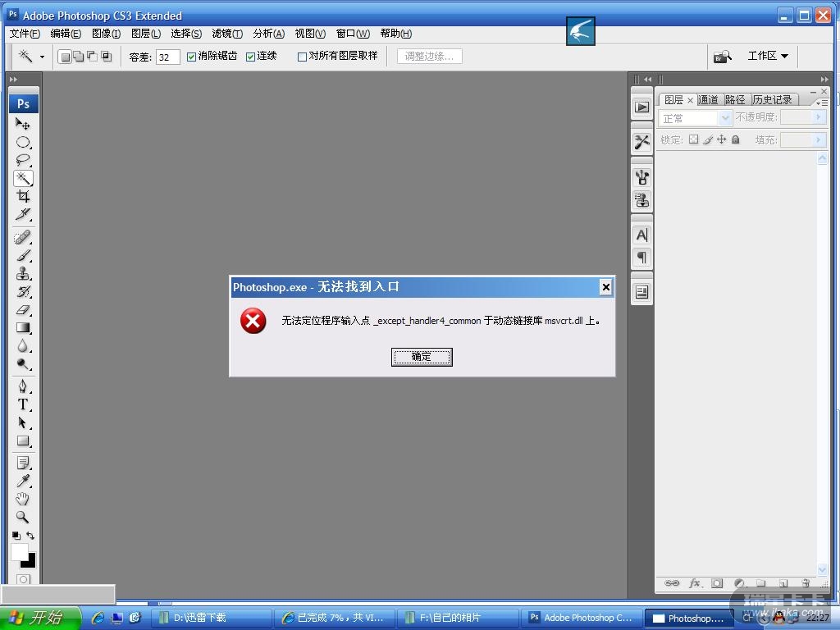Select the Gradient tool
The height and width of the screenshot is (630, 840).
[22, 328]
